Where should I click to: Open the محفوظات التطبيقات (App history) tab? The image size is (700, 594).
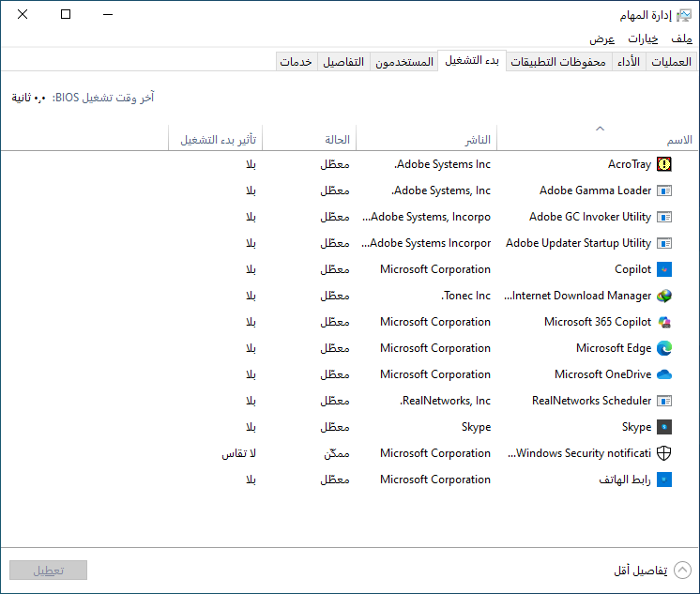point(558,62)
